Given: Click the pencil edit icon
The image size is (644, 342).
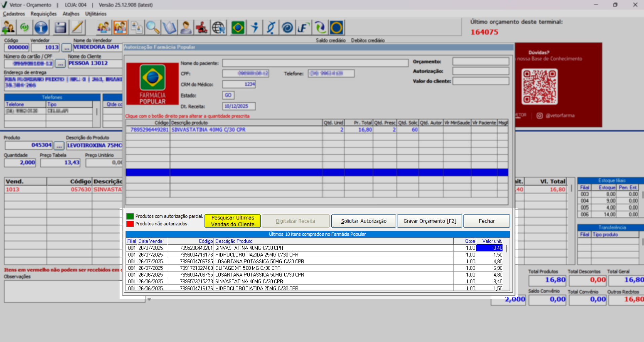Looking at the screenshot, I should [x=77, y=28].
